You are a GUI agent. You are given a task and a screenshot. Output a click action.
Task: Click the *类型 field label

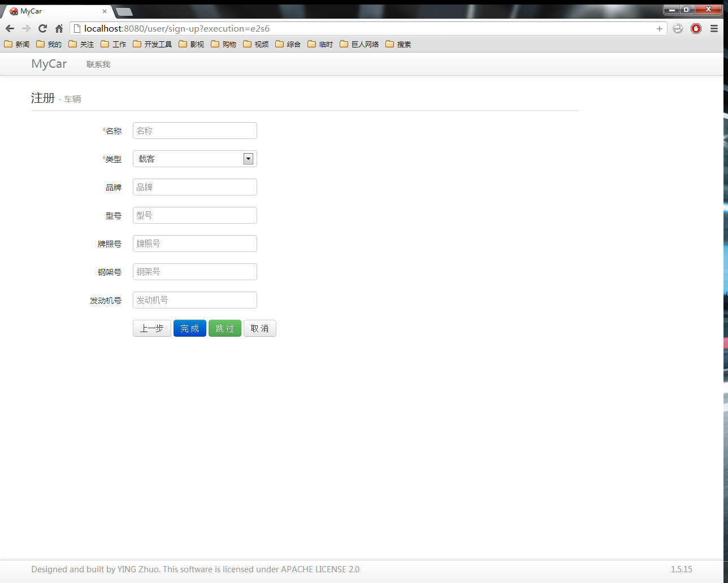point(112,159)
